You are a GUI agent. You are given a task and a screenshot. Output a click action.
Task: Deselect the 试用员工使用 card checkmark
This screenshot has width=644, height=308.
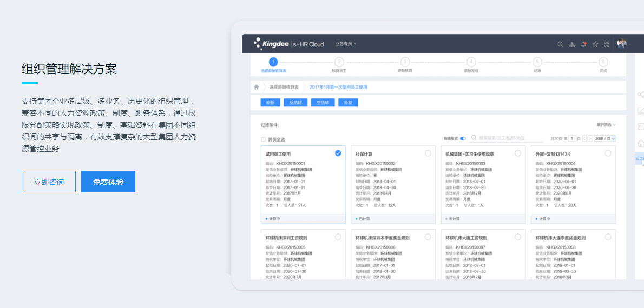coord(338,153)
